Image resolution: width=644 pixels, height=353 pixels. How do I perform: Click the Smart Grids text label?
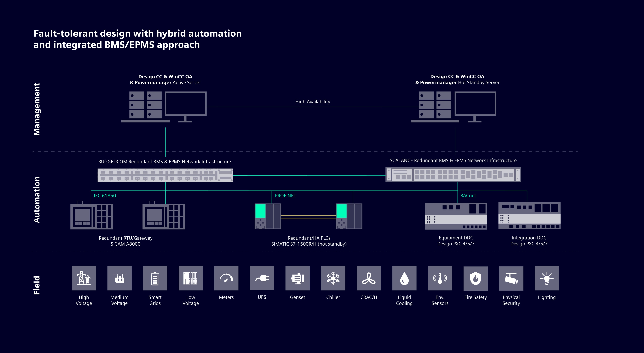click(x=155, y=300)
